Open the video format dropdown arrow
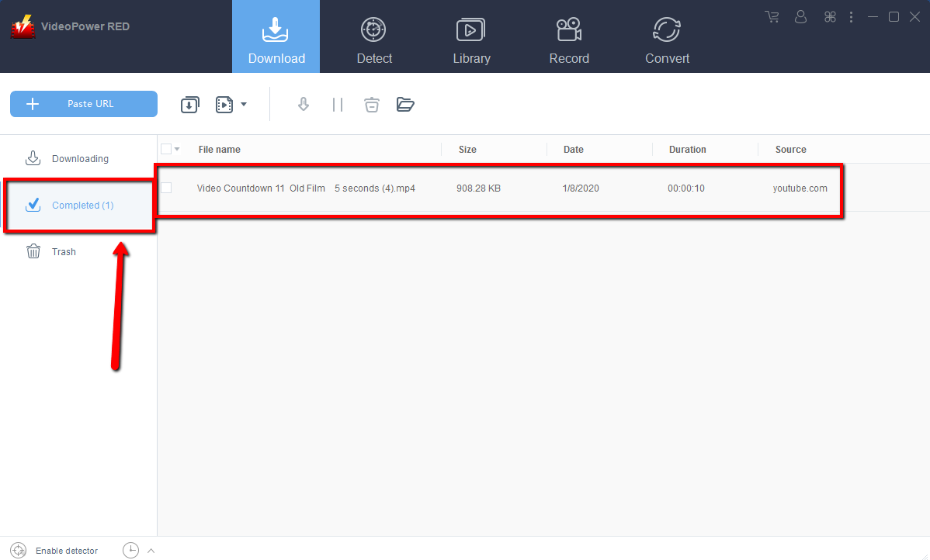Screen dimensions: 930x560 pyautogui.click(x=244, y=104)
